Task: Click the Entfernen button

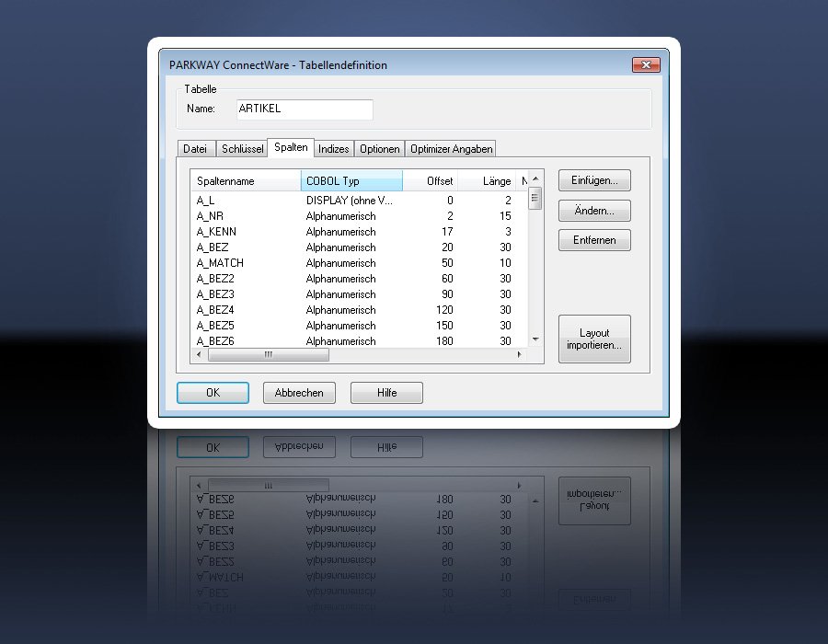Action: click(594, 240)
